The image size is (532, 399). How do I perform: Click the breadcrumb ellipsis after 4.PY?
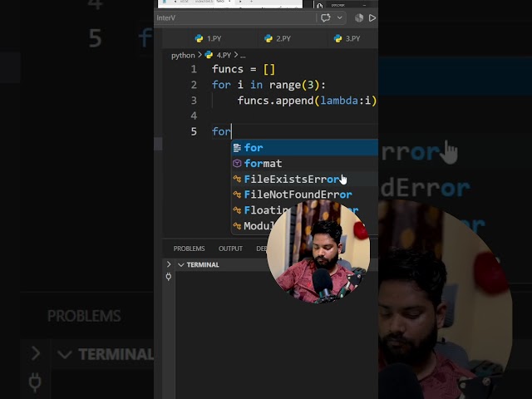(x=243, y=56)
